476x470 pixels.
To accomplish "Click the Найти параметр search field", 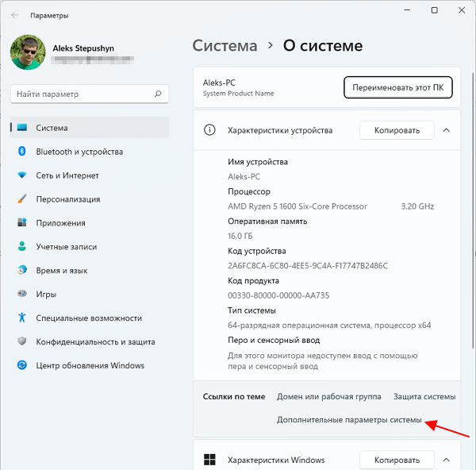I will point(90,94).
